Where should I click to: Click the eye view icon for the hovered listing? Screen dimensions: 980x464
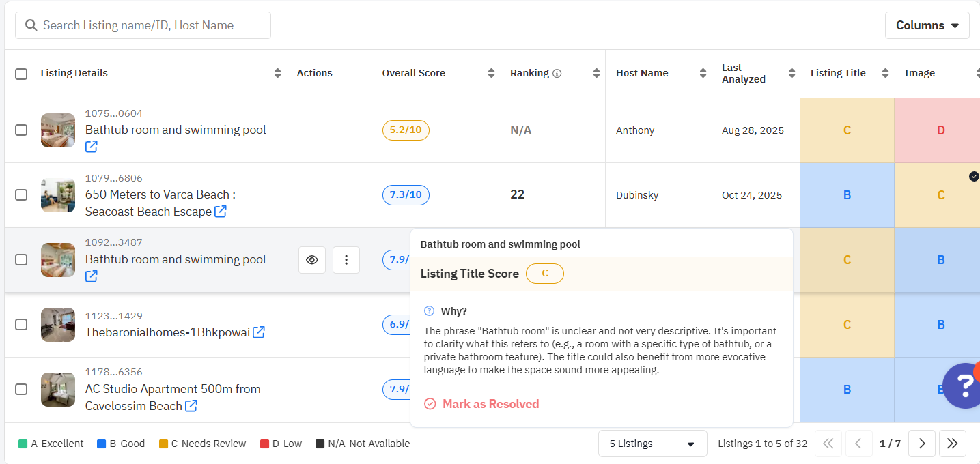point(312,260)
